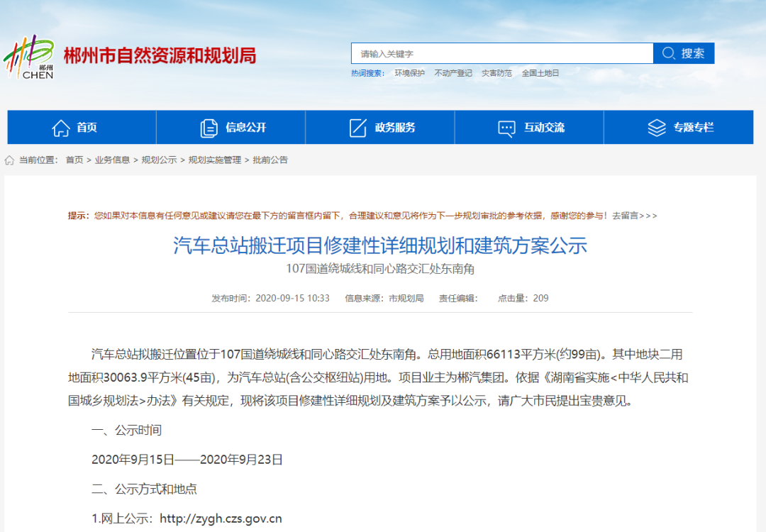Viewport: 766px width, 532px height.
Task: Click breadcrumb link 规划实施管理
Action: (x=215, y=160)
